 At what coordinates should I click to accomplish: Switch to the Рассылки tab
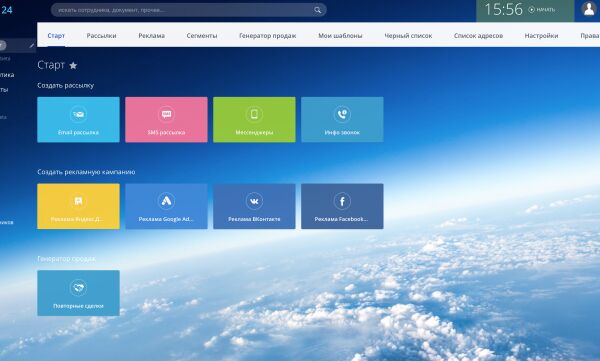101,35
